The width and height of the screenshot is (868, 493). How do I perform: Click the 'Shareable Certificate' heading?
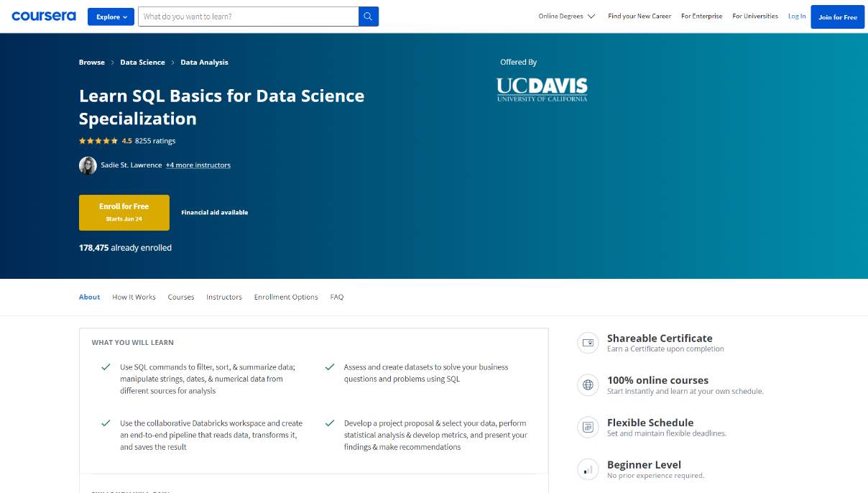(x=660, y=338)
